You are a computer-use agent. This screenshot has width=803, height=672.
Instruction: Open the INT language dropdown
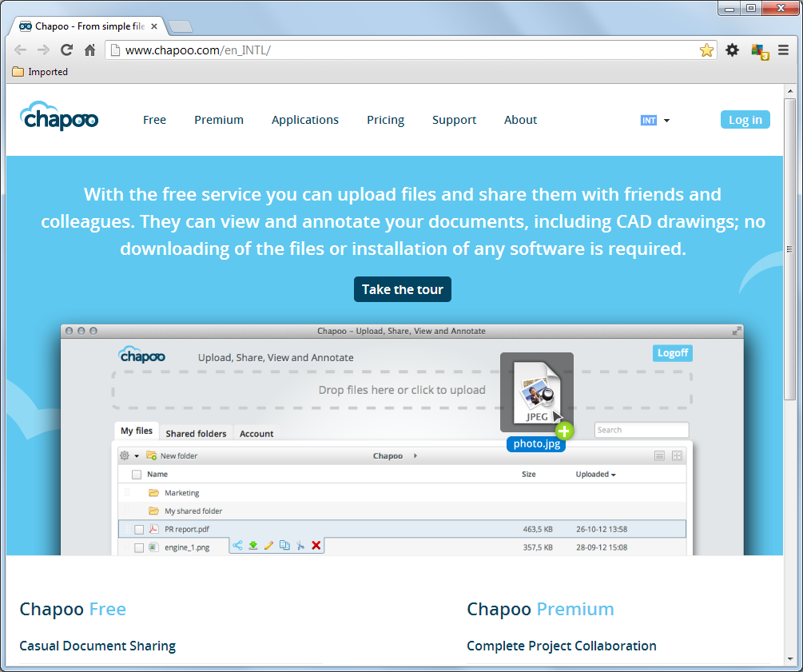click(x=655, y=121)
